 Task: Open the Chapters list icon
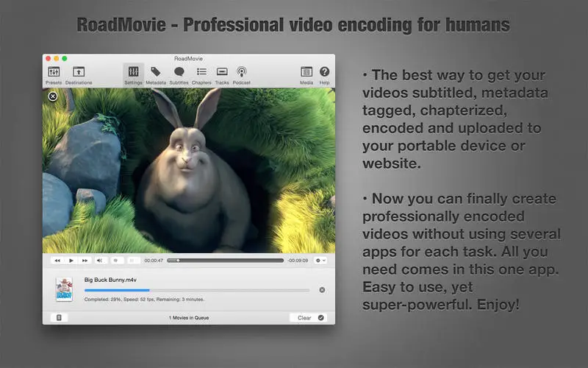[201, 75]
